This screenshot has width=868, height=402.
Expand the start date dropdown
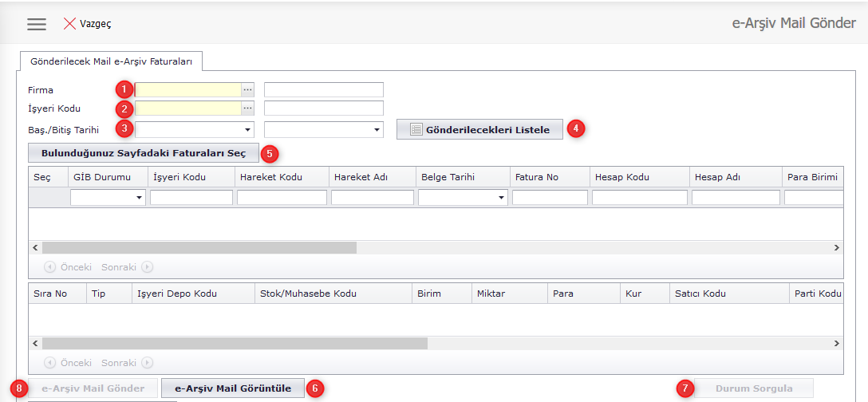247,129
